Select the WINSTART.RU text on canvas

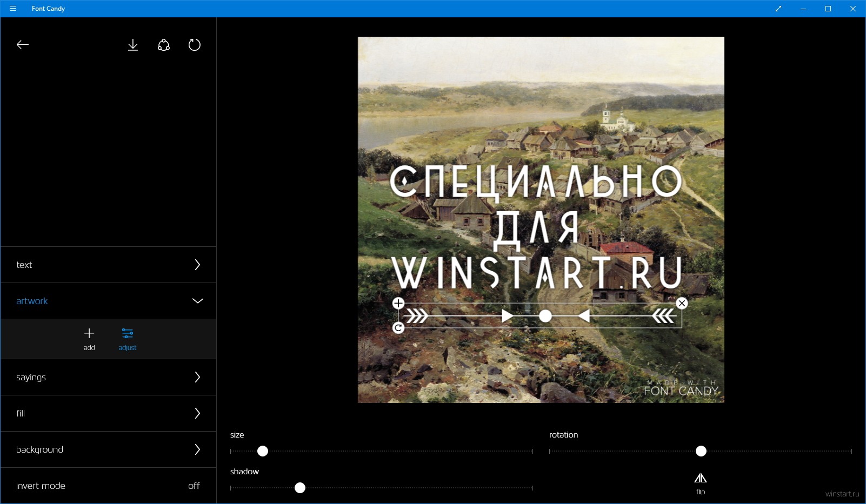click(537, 272)
